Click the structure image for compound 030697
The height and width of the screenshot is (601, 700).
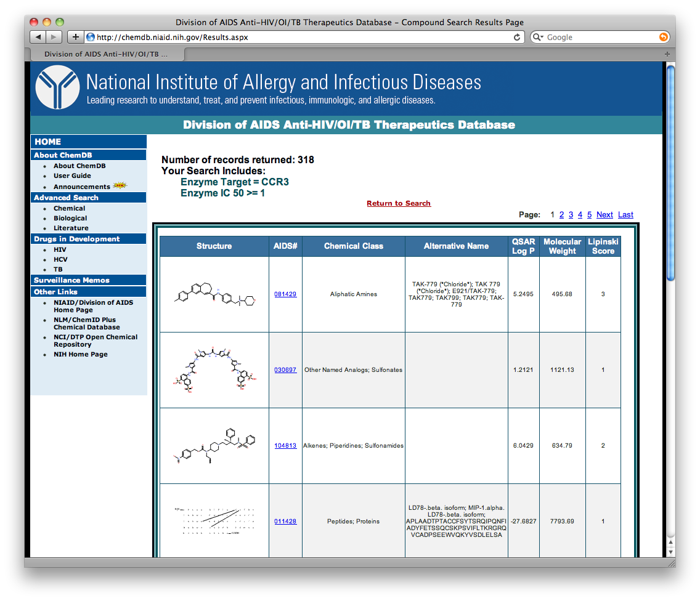click(x=214, y=370)
